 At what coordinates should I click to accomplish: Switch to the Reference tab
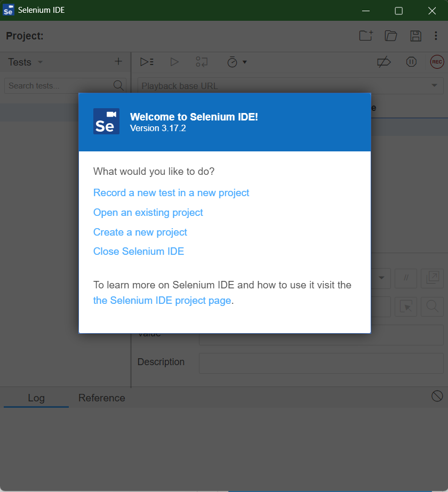coord(102,398)
